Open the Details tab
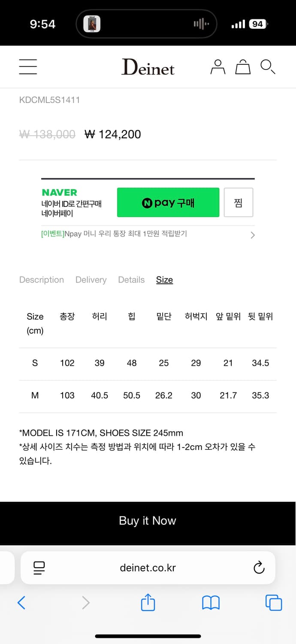The width and height of the screenshot is (296, 644). (131, 280)
